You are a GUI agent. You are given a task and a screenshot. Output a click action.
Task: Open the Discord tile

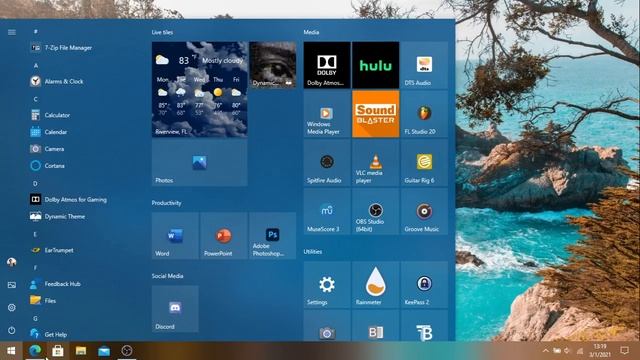[175, 309]
